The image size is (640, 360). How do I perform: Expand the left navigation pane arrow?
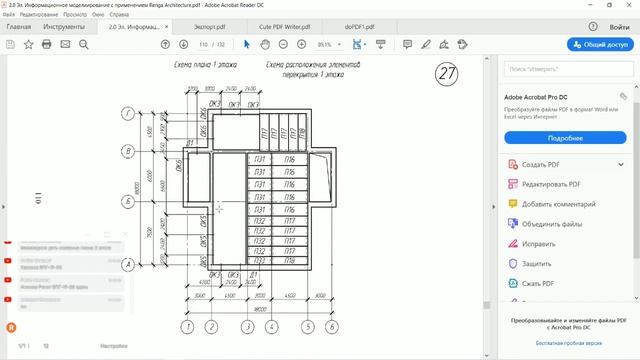click(x=3, y=207)
